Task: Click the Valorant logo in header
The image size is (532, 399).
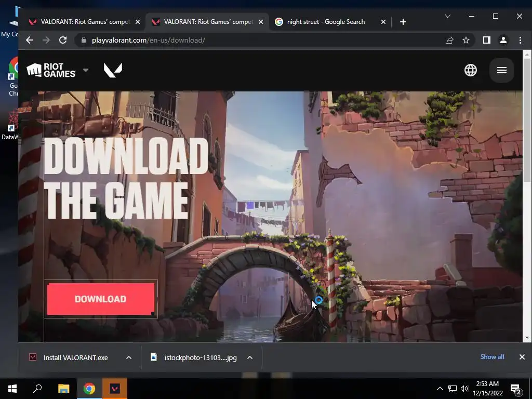Action: (x=113, y=70)
